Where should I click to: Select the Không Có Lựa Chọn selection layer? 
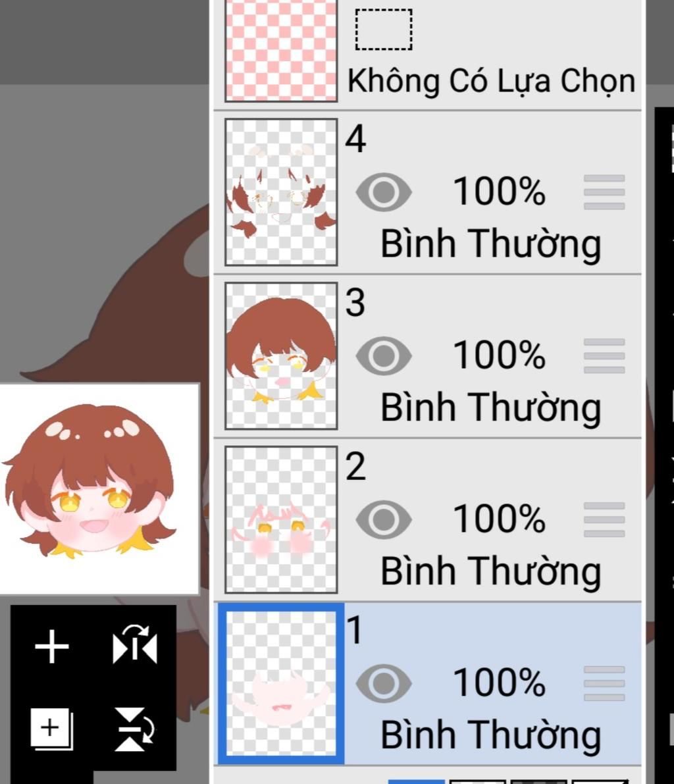(x=427, y=53)
